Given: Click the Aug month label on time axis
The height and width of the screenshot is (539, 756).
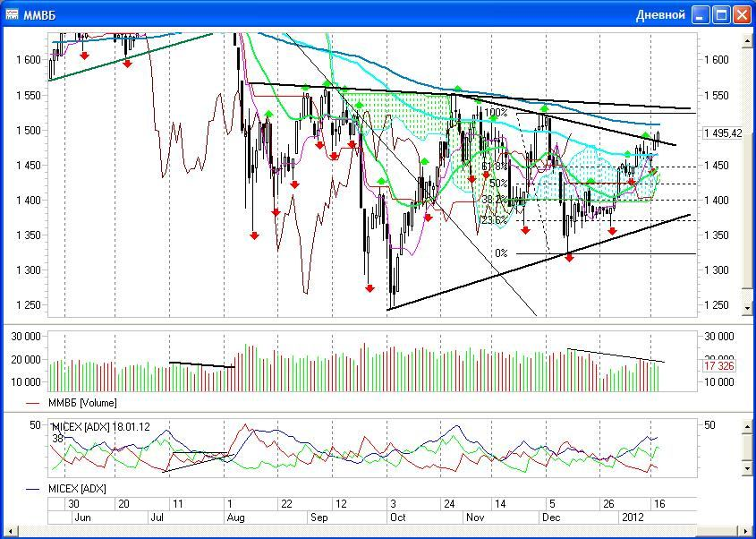Looking at the screenshot, I should point(235,518).
